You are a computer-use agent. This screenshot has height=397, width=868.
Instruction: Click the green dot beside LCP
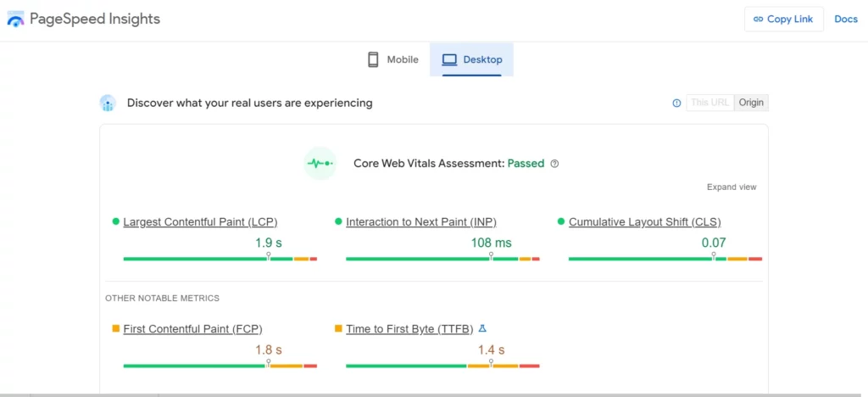tap(115, 221)
